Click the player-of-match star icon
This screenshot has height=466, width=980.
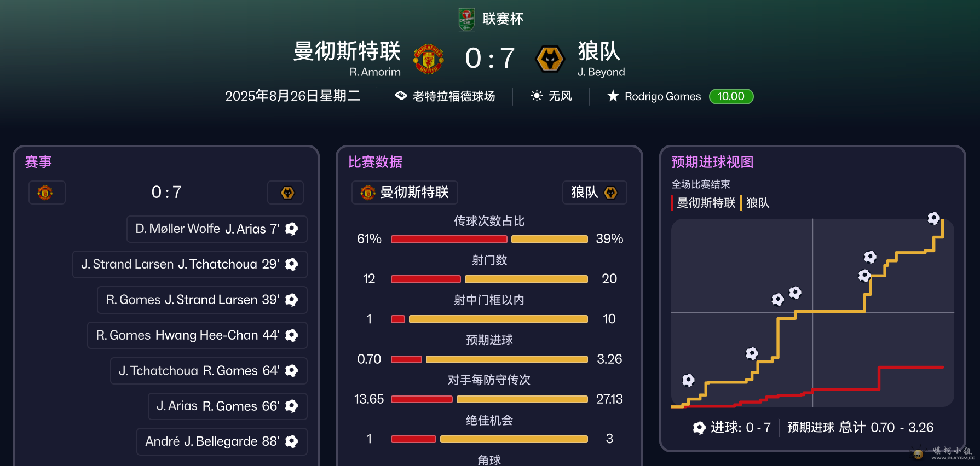[x=613, y=96]
